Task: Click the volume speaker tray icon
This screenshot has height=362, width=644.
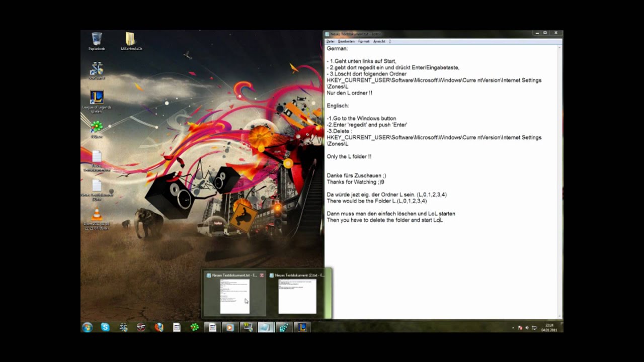Action: [527, 328]
